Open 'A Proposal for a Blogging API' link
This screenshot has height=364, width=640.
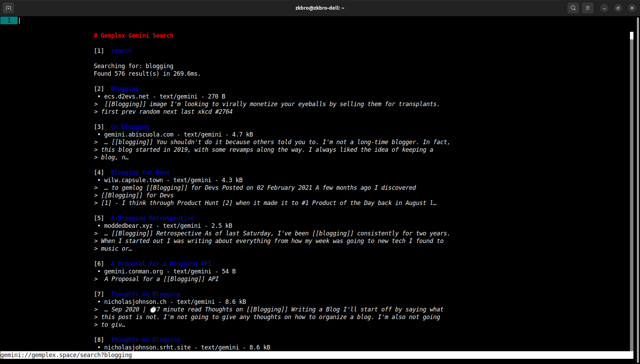tap(161, 264)
